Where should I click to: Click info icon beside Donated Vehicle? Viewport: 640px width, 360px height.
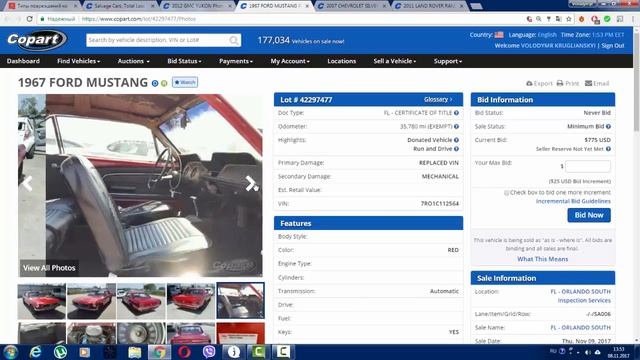tap(456, 140)
